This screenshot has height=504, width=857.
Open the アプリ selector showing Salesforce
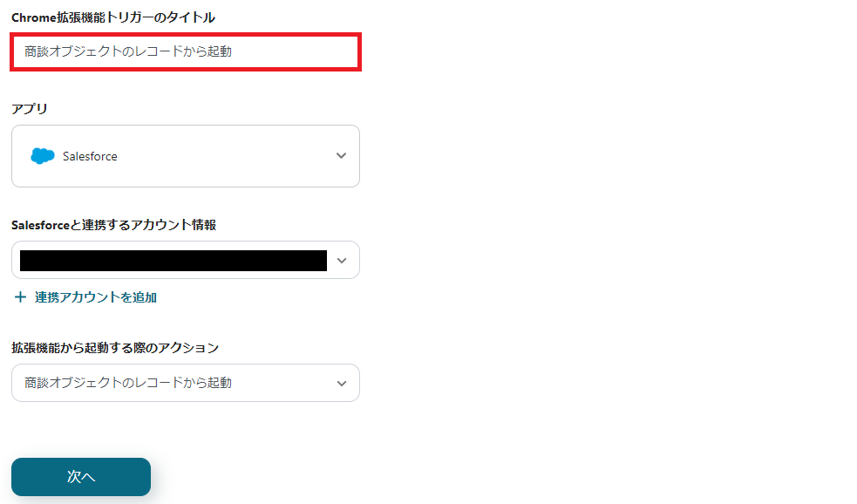pos(185,156)
